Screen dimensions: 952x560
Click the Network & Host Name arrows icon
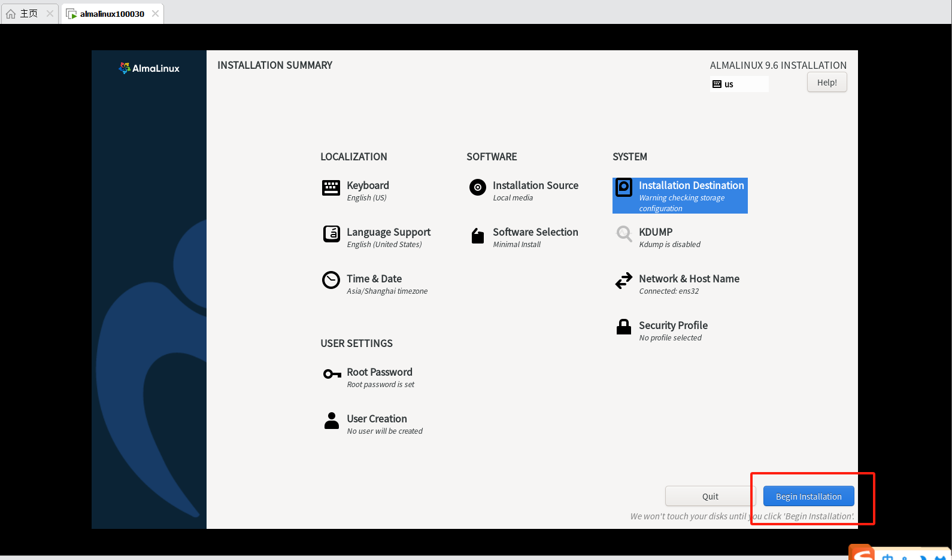624,281
